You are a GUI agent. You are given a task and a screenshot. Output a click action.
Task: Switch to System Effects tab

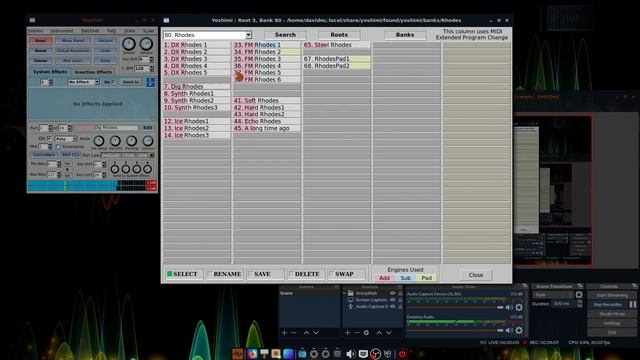50,72
